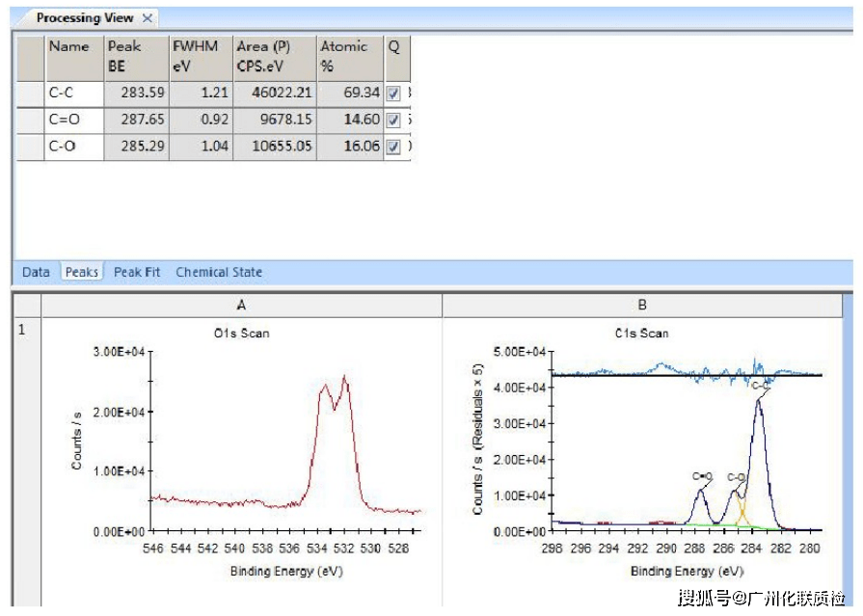Select the row header of C-C peak
Screen dimensions: 863x616
pos(30,94)
